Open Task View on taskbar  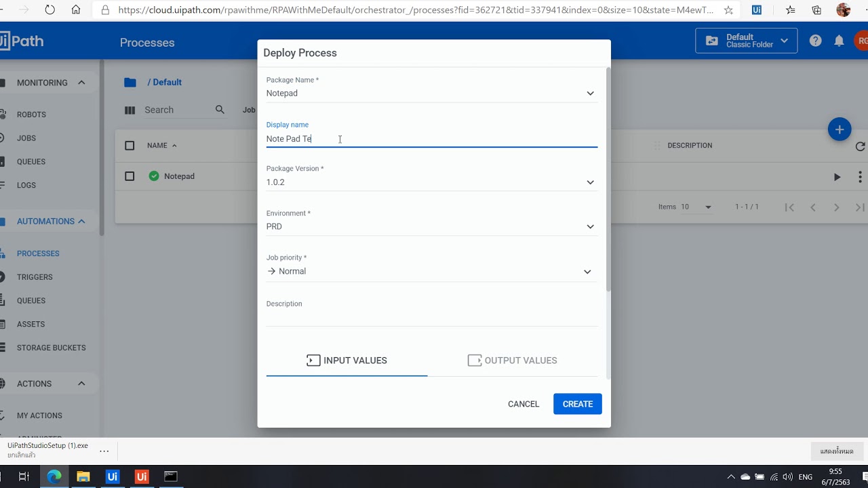coord(24,476)
